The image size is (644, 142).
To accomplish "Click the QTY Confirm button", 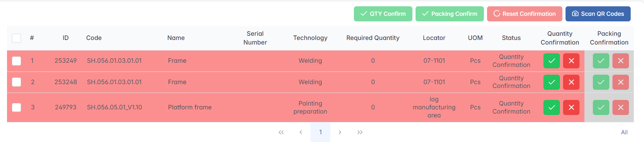I will tap(383, 14).
